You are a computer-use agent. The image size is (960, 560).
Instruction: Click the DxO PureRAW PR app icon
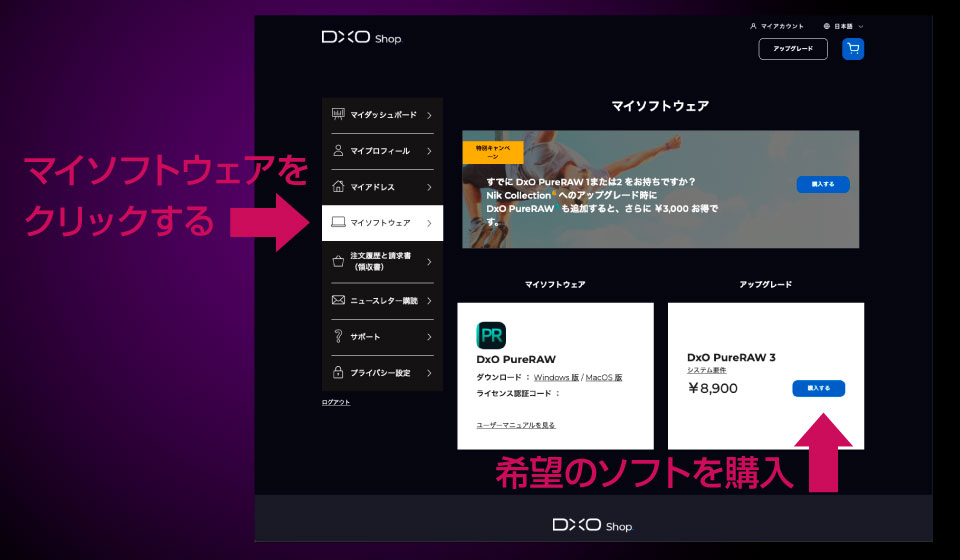tap(491, 335)
